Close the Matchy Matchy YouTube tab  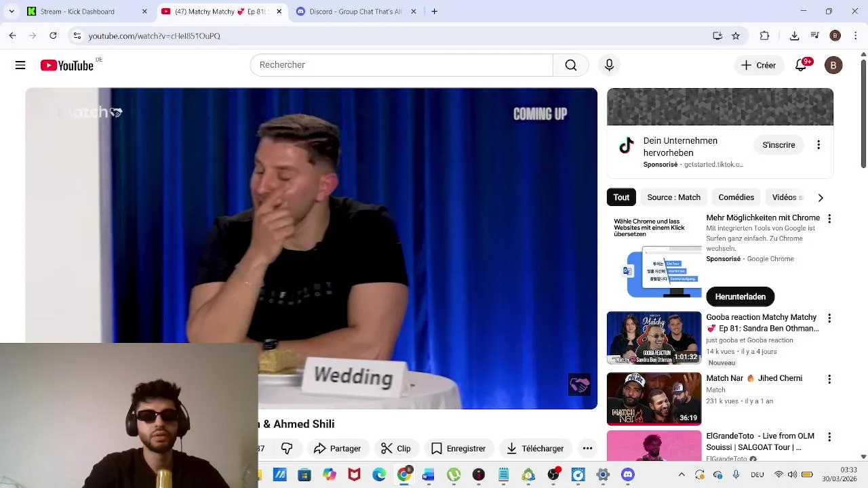pos(279,12)
